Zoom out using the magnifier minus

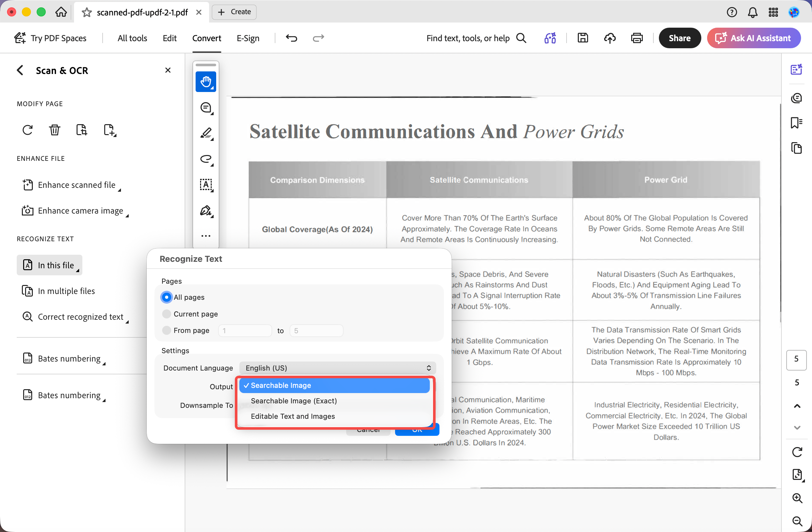(x=797, y=521)
